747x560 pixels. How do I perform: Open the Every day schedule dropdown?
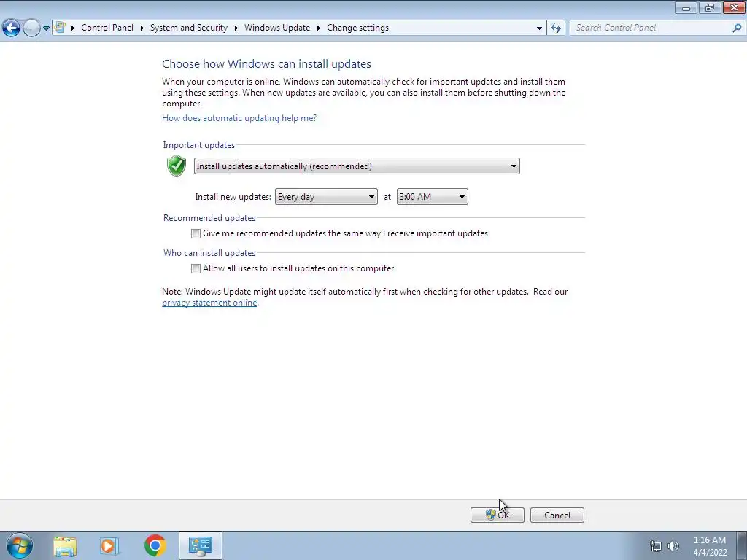(x=326, y=197)
